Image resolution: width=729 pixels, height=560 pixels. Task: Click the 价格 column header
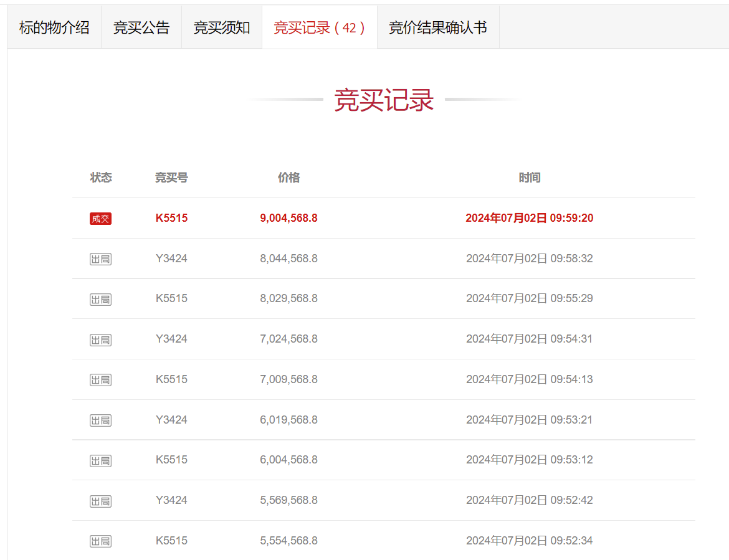(288, 178)
